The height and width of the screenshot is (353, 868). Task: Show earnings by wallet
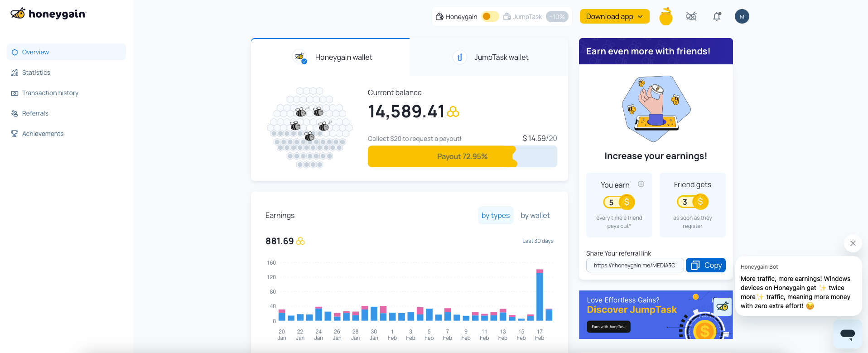pos(535,216)
